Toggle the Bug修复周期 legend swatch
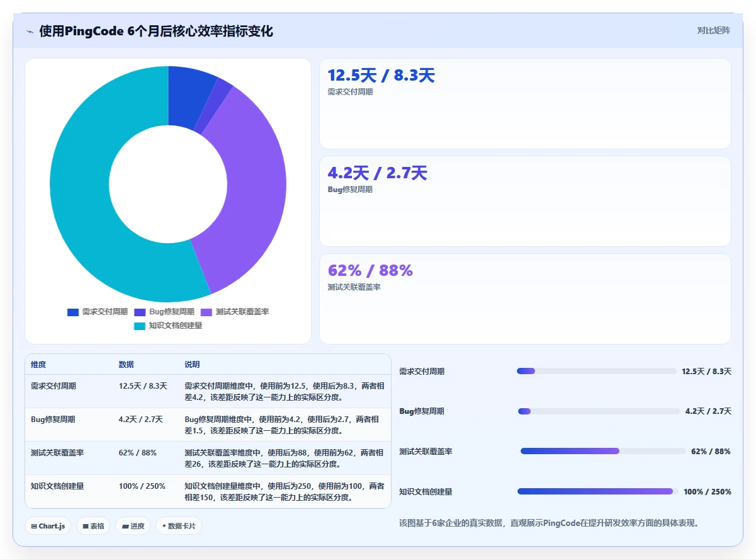 [x=140, y=312]
